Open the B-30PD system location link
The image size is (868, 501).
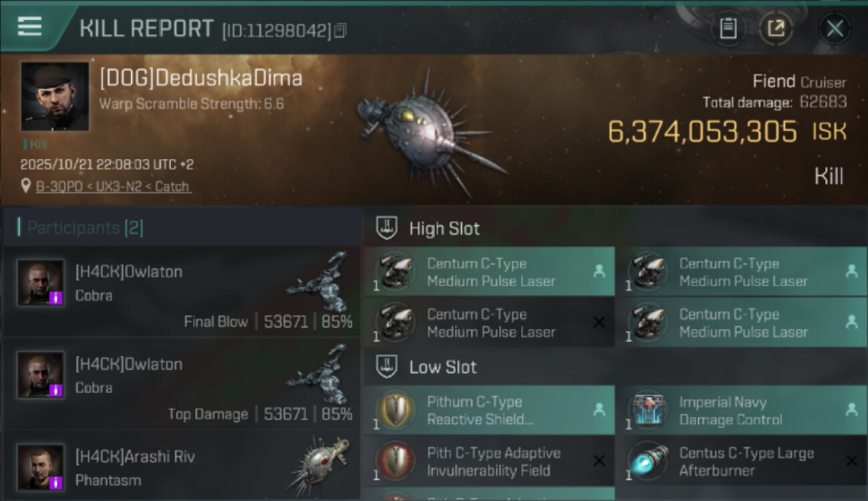[114, 186]
